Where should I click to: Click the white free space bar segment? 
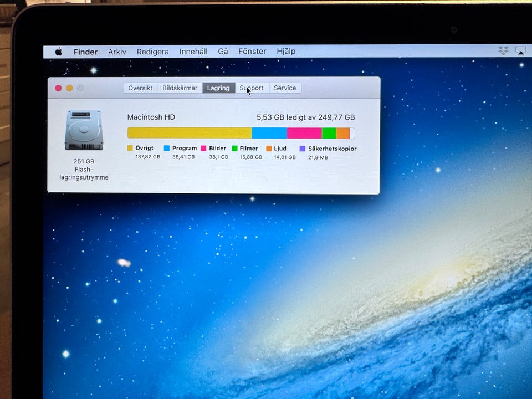tap(352, 133)
